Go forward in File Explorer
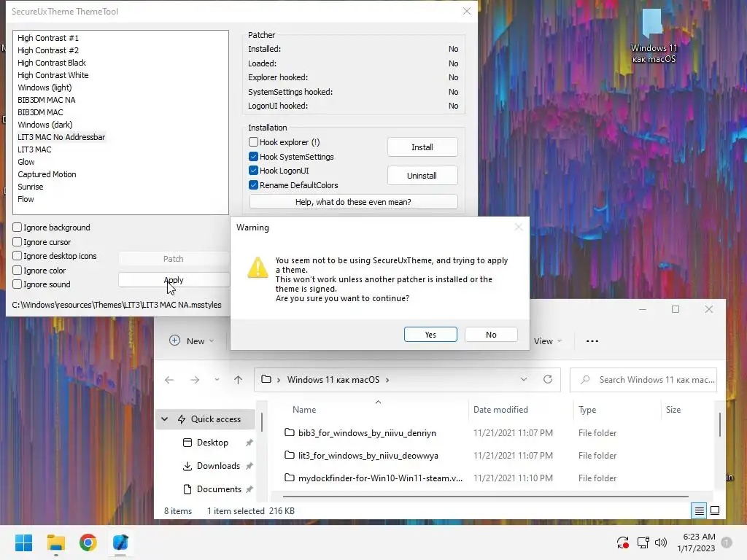Image resolution: width=747 pixels, height=560 pixels. coord(195,380)
